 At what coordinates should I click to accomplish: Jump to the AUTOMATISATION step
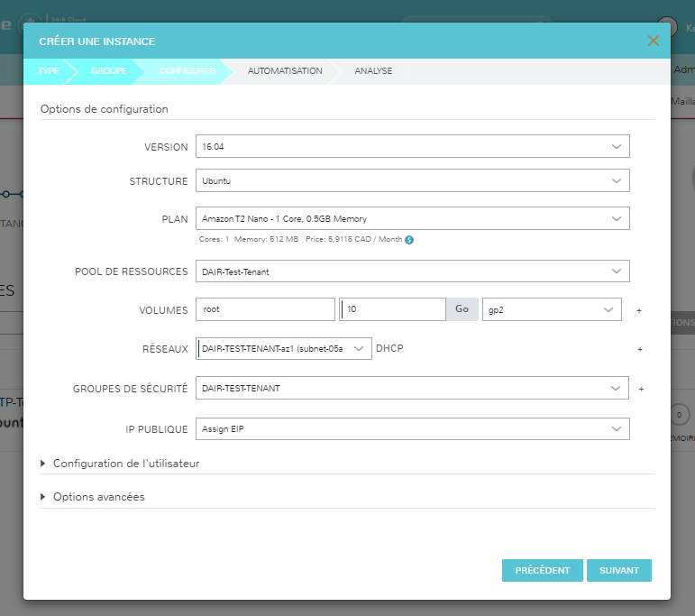[x=285, y=71]
